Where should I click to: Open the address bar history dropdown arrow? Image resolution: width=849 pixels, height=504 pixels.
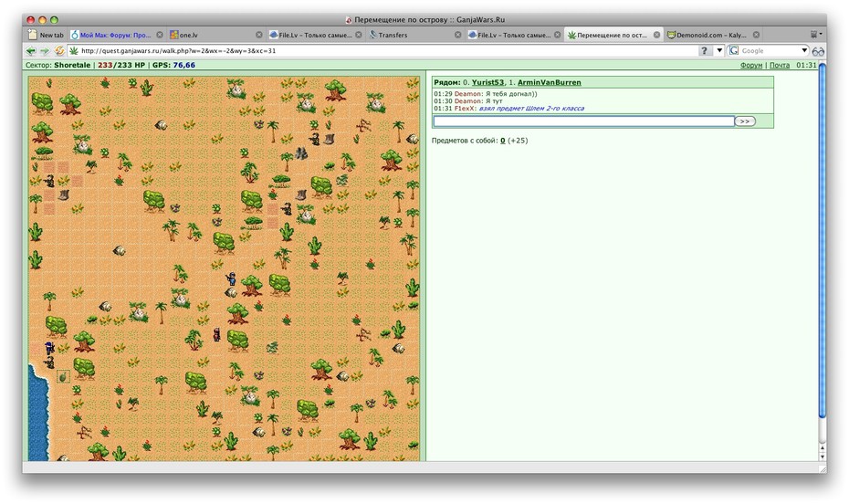[719, 50]
